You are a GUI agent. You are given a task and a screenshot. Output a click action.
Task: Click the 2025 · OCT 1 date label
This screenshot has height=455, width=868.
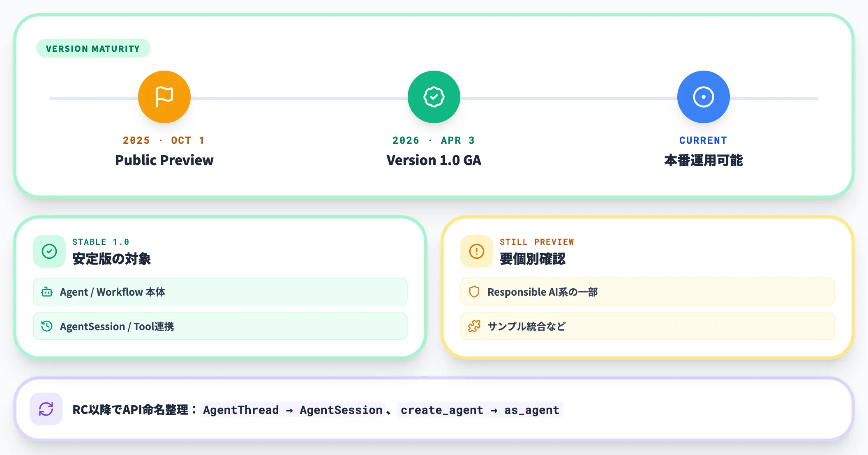coord(164,140)
